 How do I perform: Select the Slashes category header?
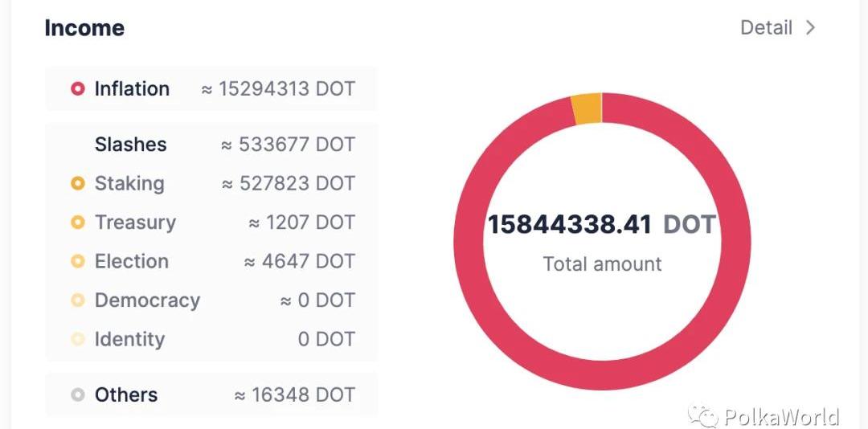tap(131, 145)
